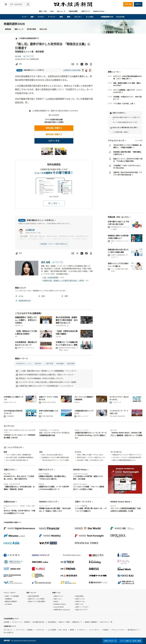Expand the 経済 navigation dropdown
This screenshot has height=644, width=146.
tap(62, 17)
